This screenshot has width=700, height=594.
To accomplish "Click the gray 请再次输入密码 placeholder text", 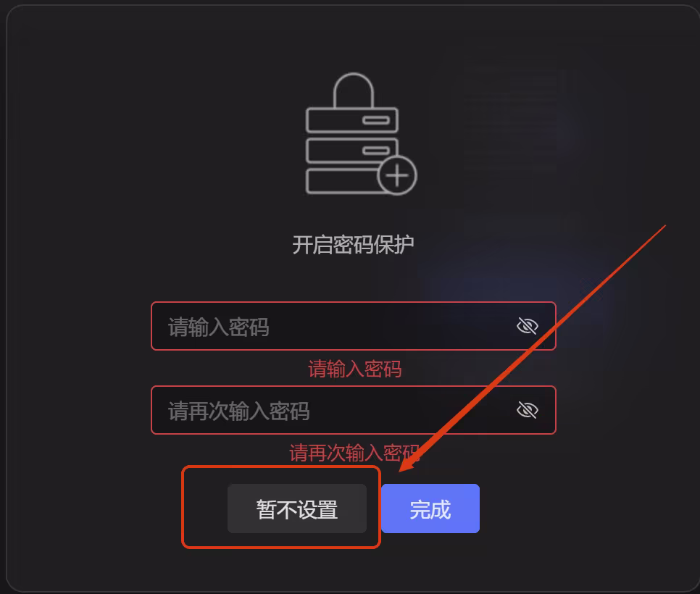I will [x=239, y=411].
